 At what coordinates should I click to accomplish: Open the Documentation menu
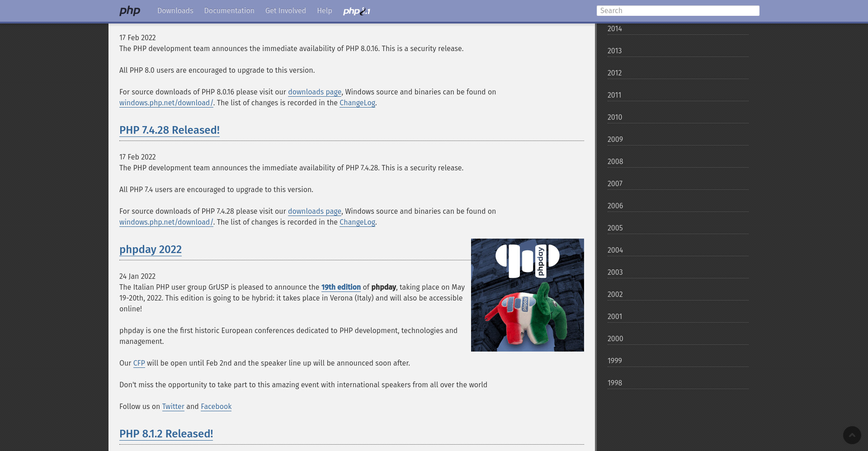point(229,11)
